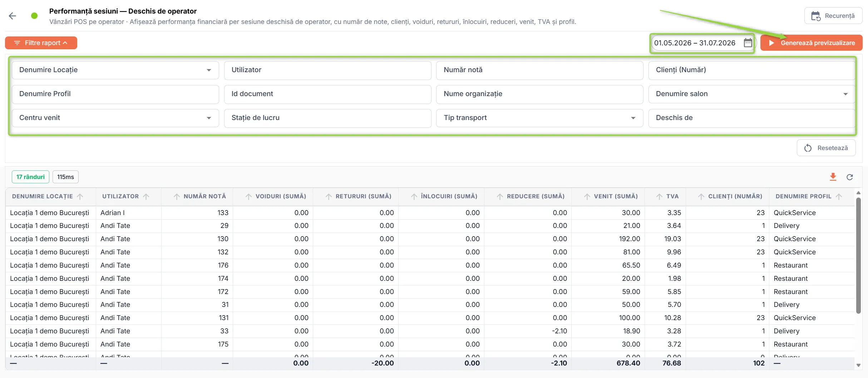Sort by Denumire Locație column arrow
The image size is (868, 378).
click(x=80, y=197)
